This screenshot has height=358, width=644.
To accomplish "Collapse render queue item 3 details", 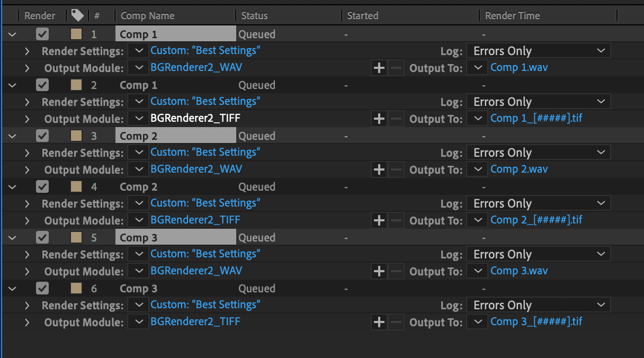I will [x=12, y=136].
